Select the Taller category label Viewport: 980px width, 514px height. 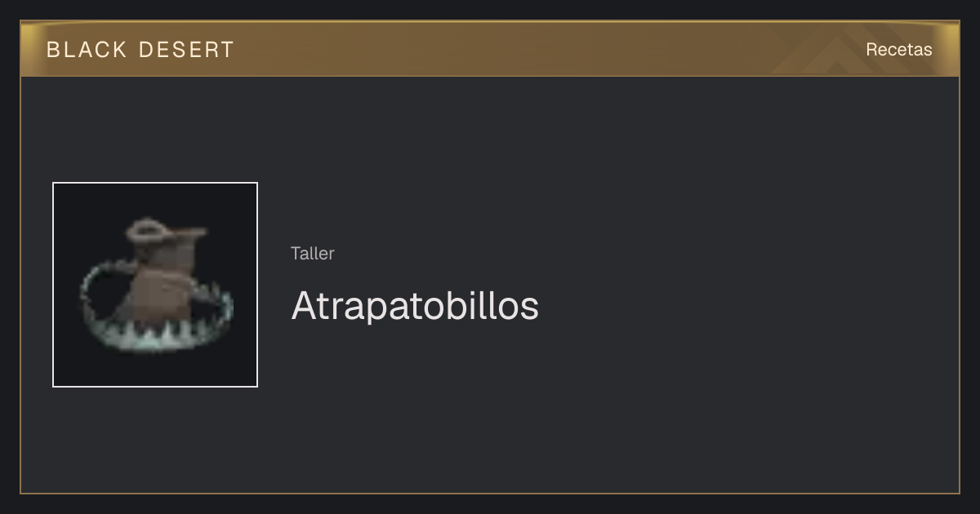tap(312, 253)
